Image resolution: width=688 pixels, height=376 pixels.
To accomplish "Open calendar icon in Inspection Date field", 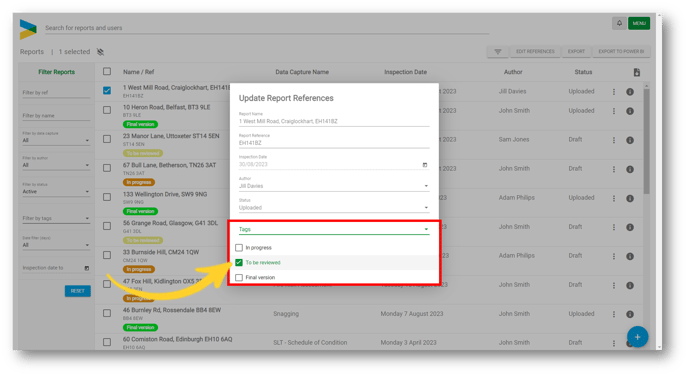I will click(x=425, y=165).
